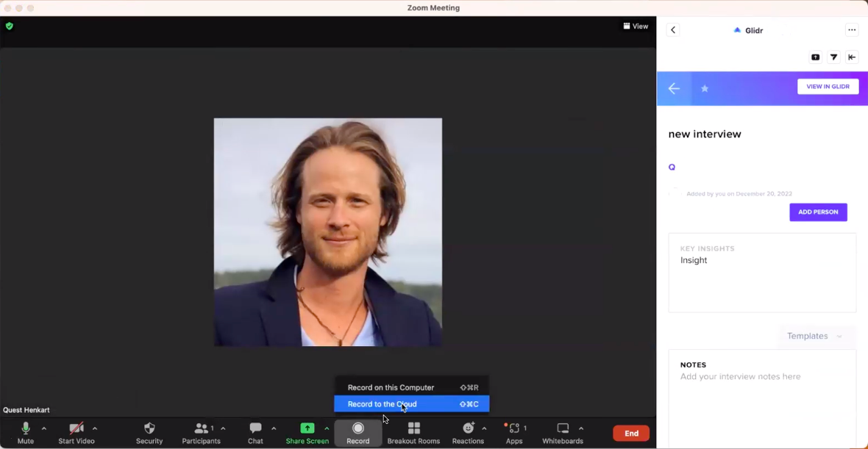Star the new interview
This screenshot has width=868, height=449.
pyautogui.click(x=705, y=88)
